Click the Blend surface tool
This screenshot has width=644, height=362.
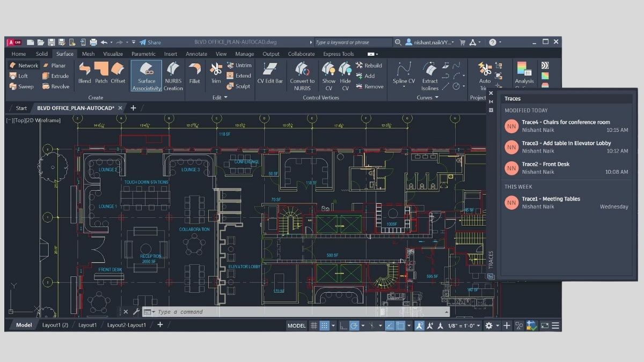click(x=85, y=72)
